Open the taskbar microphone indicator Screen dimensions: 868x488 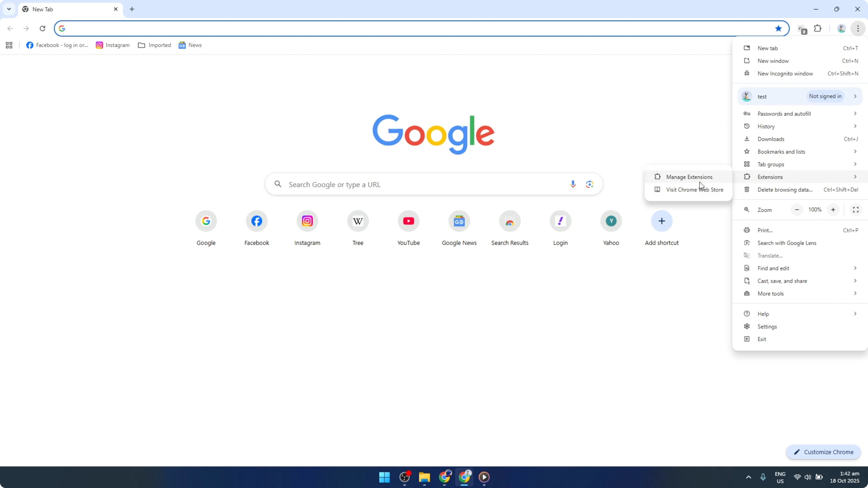[x=763, y=477]
